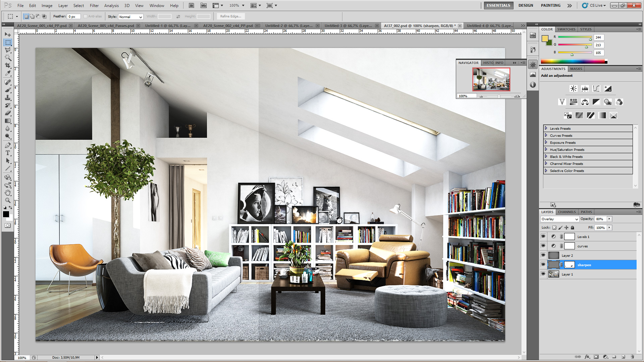Open the Overlay blend mode dropdown
The height and width of the screenshot is (362, 644).
point(559,219)
